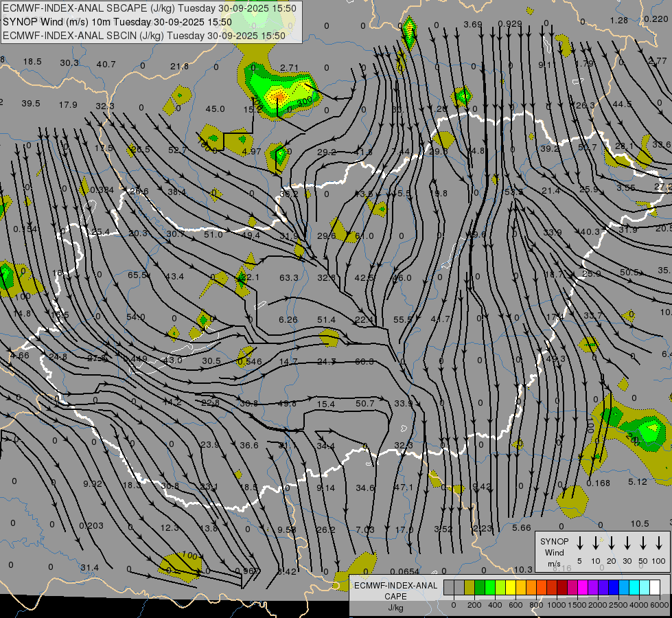The width and height of the screenshot is (672, 618).
Task: Pick the pale cyan CAPE legend swatch
Action: [644, 587]
